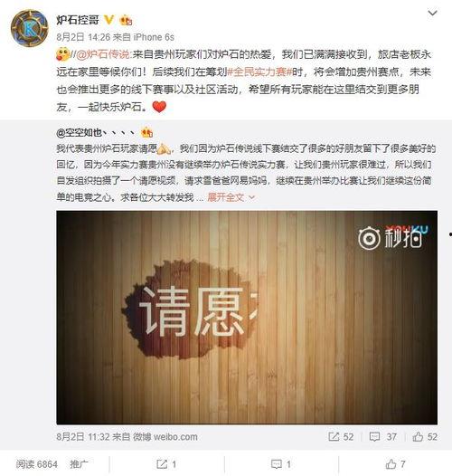
Task: Click the gold V verification badge
Action: (108, 20)
